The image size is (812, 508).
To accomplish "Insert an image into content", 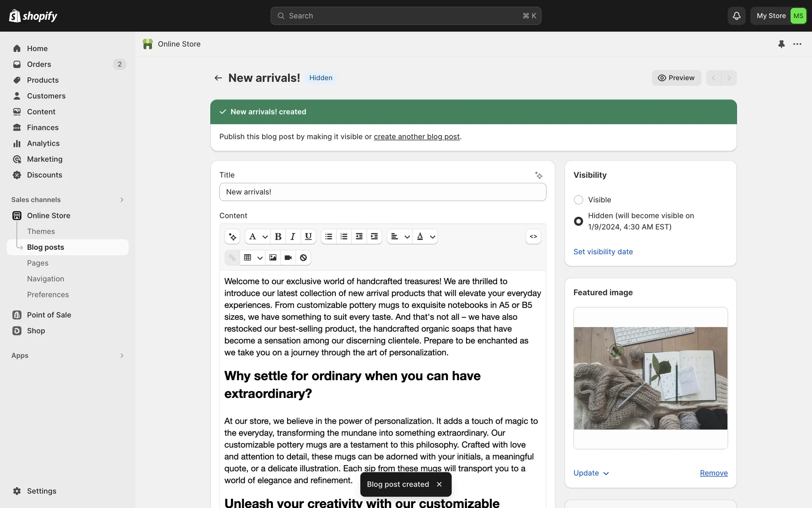I will tap(273, 258).
